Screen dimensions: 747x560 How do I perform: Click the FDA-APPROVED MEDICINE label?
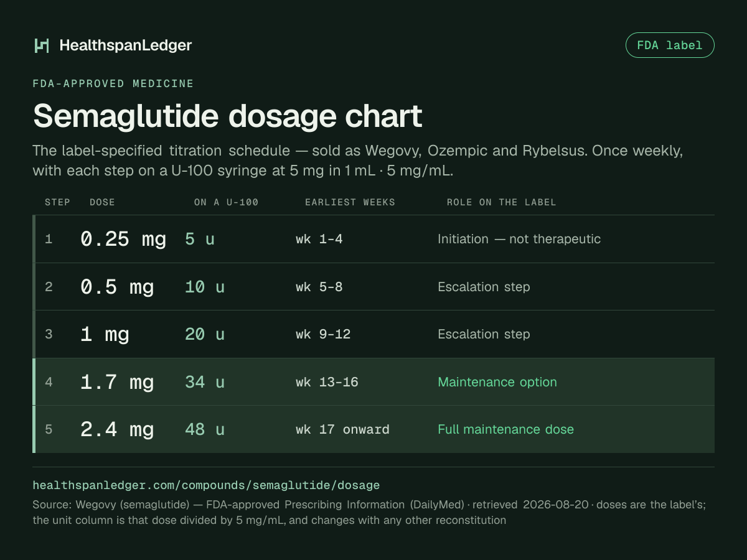click(113, 83)
